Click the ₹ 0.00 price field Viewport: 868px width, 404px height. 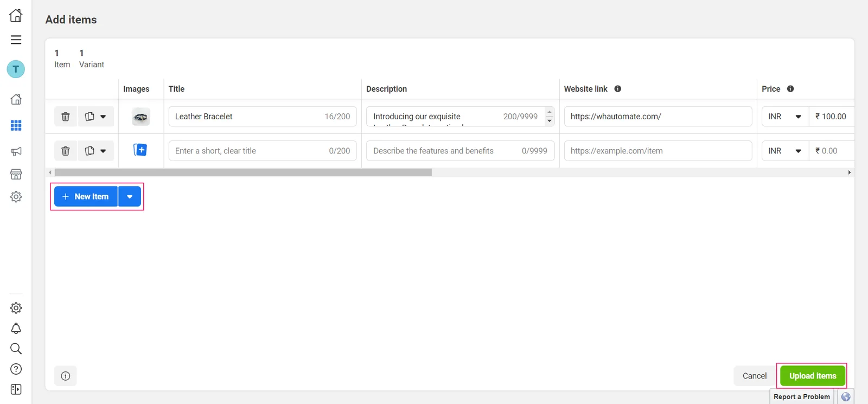(x=832, y=151)
